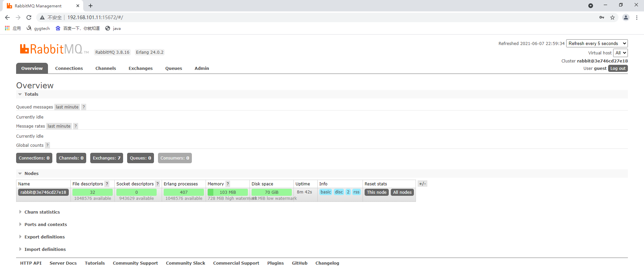
Task: Open the Chrome three-dot menu
Action: (x=637, y=17)
